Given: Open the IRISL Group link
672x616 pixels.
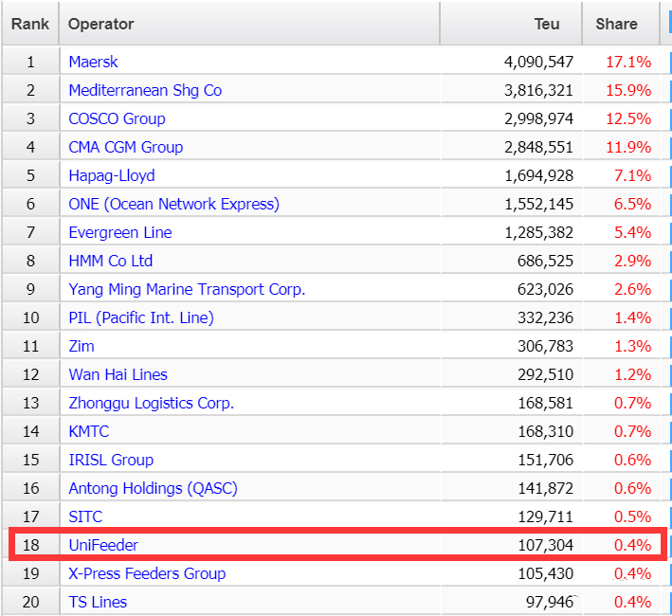Looking at the screenshot, I should (x=111, y=460).
